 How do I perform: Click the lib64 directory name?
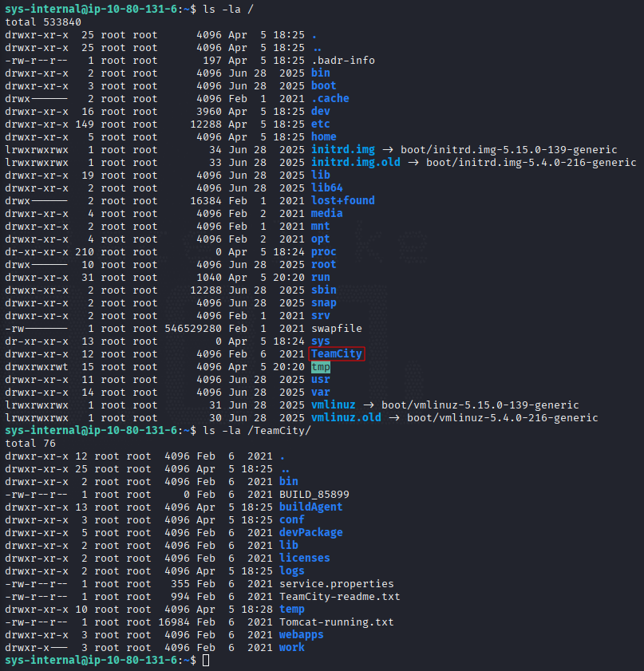point(327,187)
